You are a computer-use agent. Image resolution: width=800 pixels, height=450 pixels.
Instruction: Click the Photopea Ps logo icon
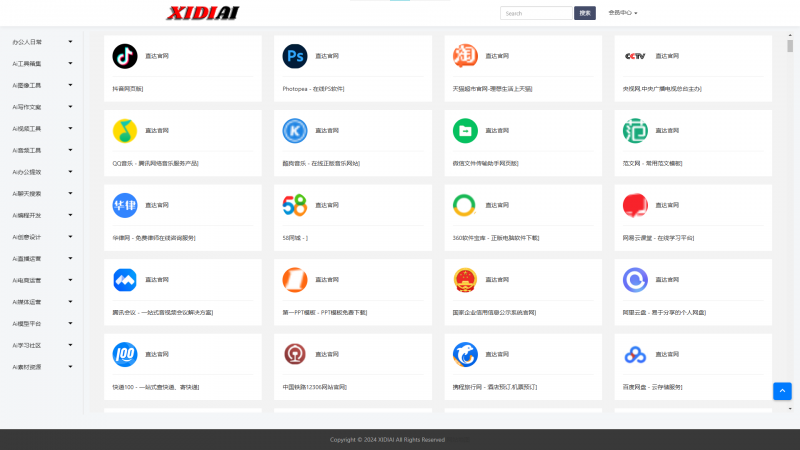coord(295,56)
